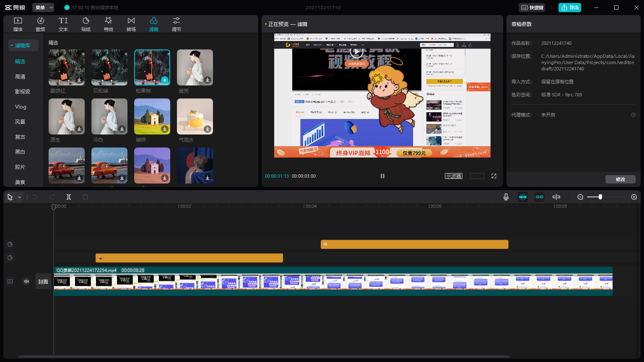This screenshot has width=644, height=362.
Task: Toggle the preview axis option
Action: pyautogui.click(x=556, y=197)
